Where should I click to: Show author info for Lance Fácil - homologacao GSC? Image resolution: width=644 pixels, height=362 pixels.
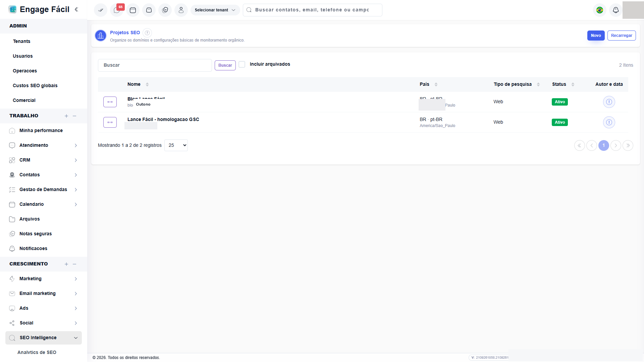coord(609,122)
